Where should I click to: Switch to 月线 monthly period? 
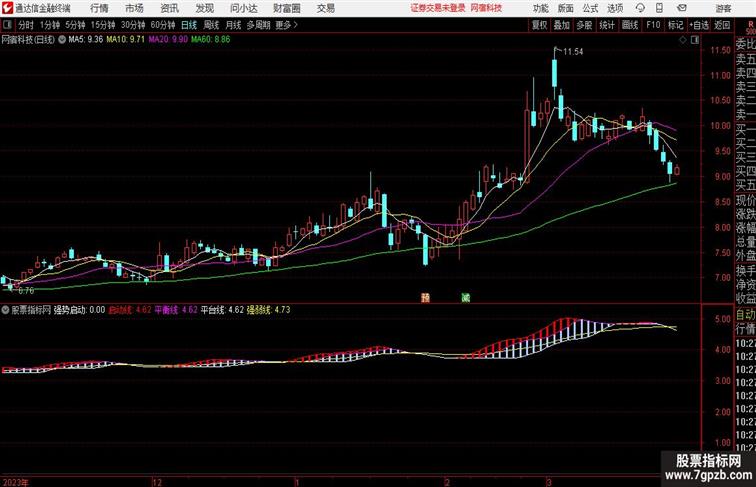[x=233, y=25]
